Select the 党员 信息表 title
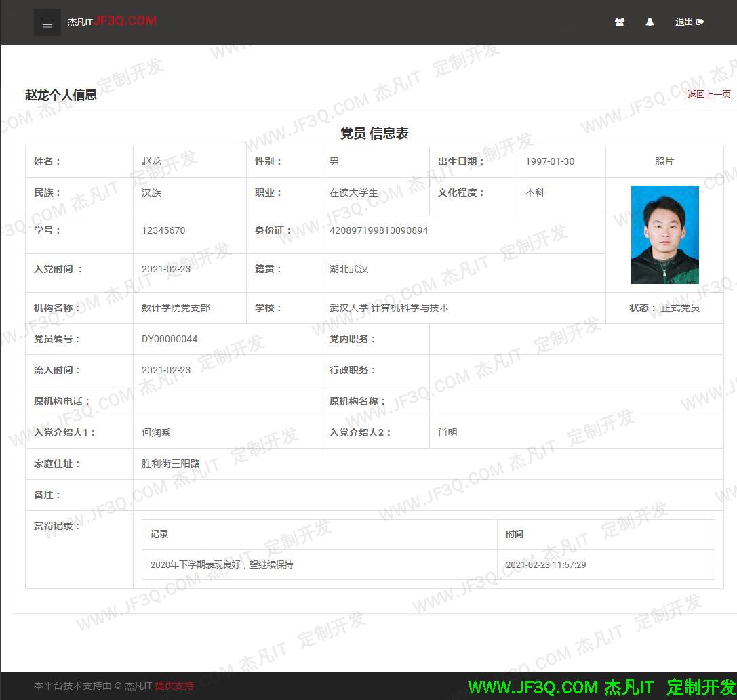This screenshot has width=737, height=700. coord(374,133)
